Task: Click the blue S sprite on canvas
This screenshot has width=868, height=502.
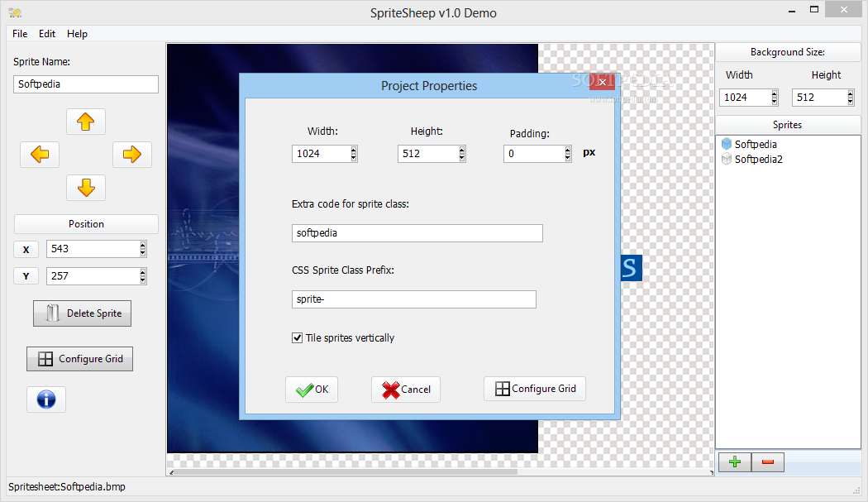Action: [x=631, y=268]
